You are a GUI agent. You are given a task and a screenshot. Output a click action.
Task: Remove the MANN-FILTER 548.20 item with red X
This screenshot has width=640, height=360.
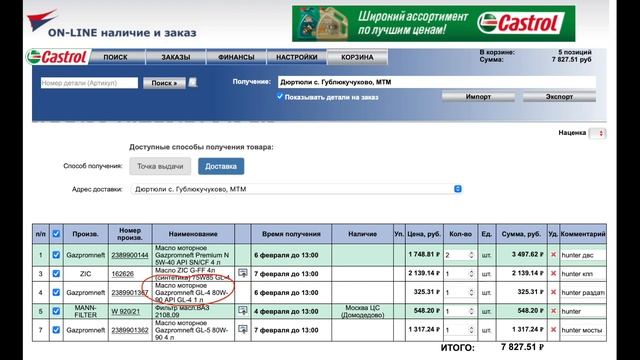[x=553, y=311]
